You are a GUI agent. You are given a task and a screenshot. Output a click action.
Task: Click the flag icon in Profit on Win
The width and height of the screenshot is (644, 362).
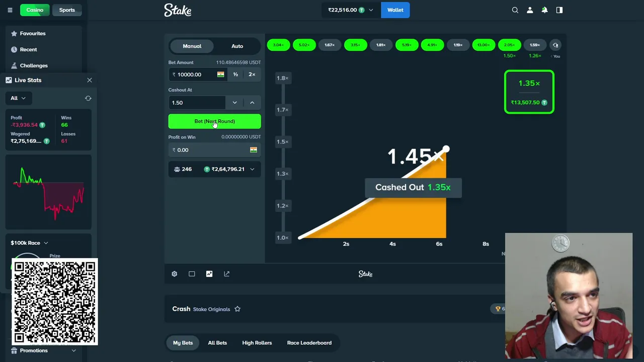click(x=254, y=150)
